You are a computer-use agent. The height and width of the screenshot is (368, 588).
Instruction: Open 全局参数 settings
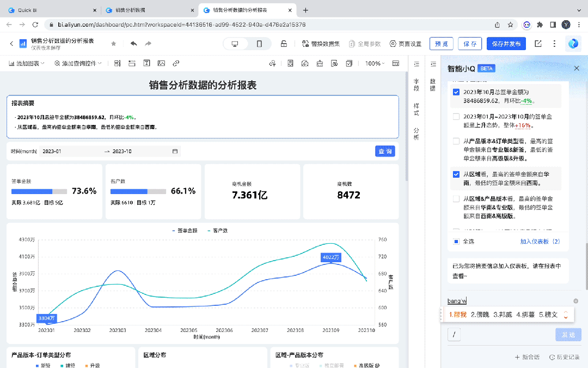coord(365,44)
